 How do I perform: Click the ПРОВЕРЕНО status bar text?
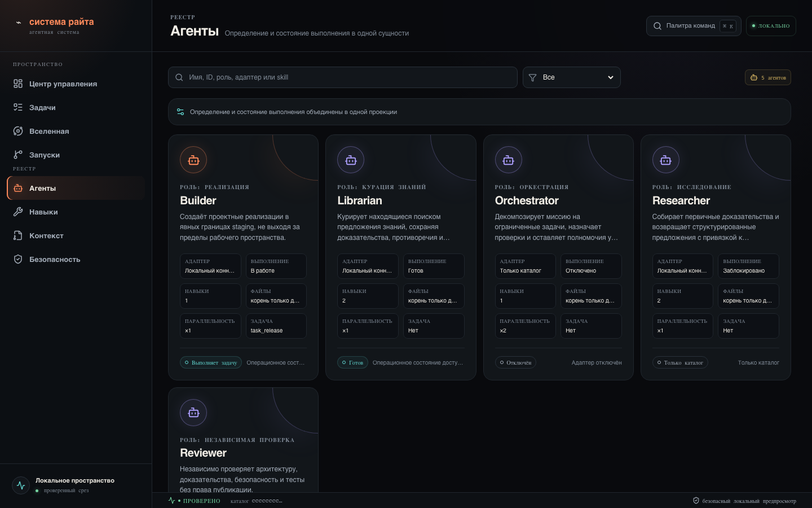(202, 501)
